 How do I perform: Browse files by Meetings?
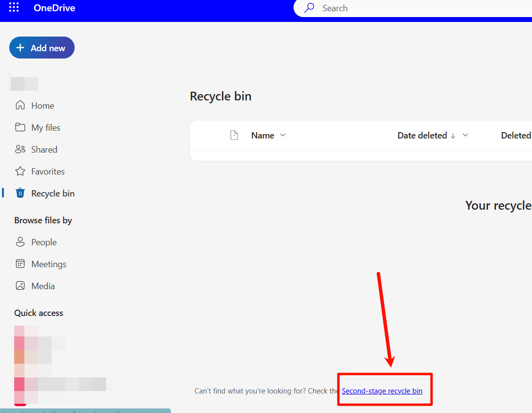click(x=48, y=264)
